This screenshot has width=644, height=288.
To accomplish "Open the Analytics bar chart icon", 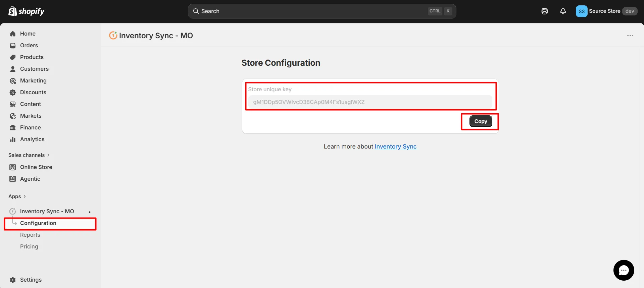I will click(x=13, y=139).
